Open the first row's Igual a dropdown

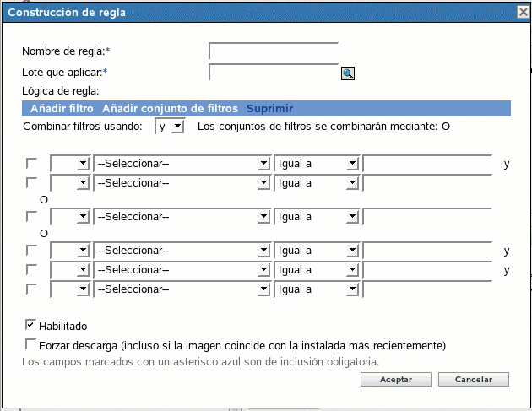[x=317, y=164]
